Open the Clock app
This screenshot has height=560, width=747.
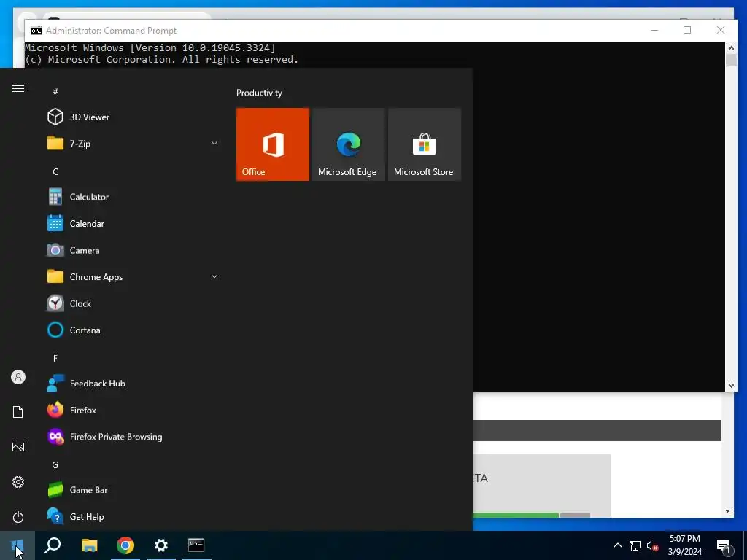pos(132,303)
